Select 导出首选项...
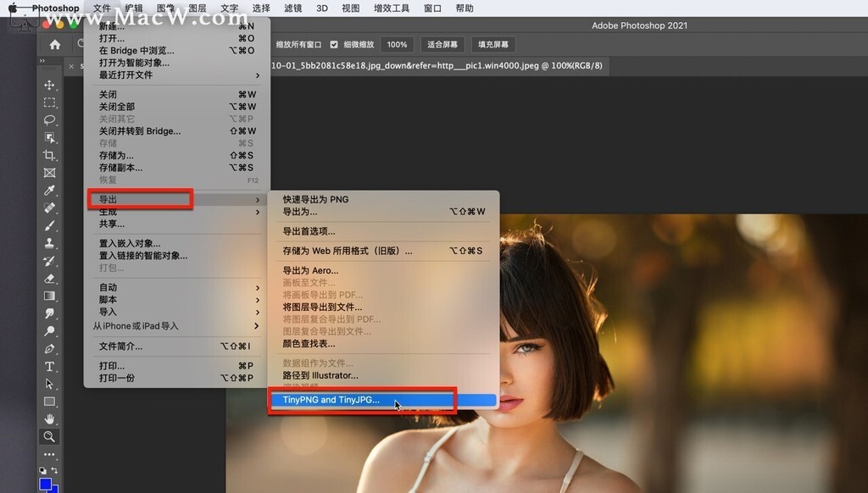This screenshot has width=868, height=493. pos(383,231)
